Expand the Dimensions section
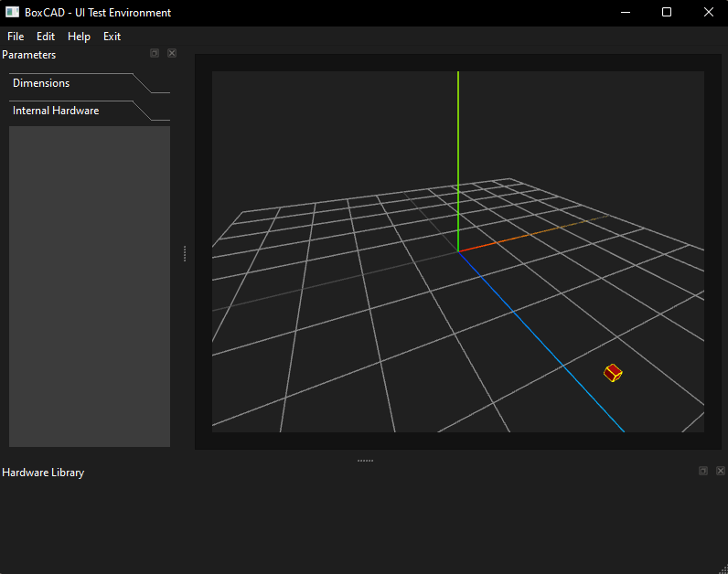This screenshot has width=728, height=574. tap(41, 83)
